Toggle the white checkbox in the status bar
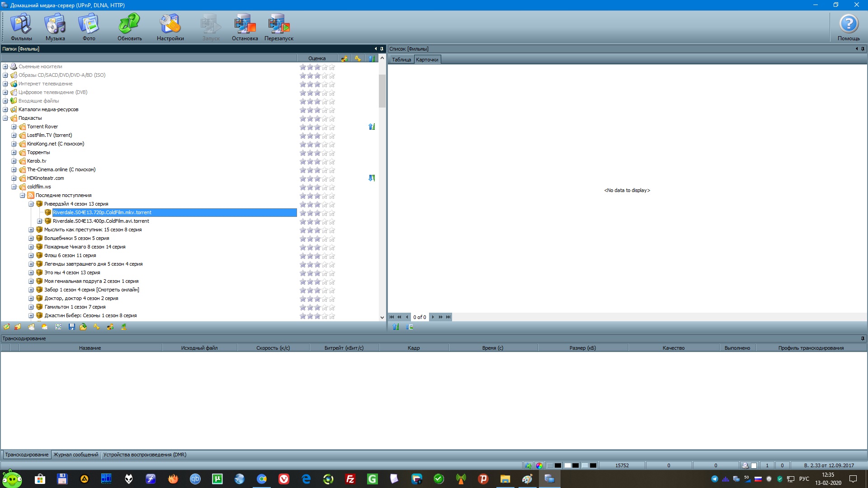The width and height of the screenshot is (868, 488). (754, 465)
